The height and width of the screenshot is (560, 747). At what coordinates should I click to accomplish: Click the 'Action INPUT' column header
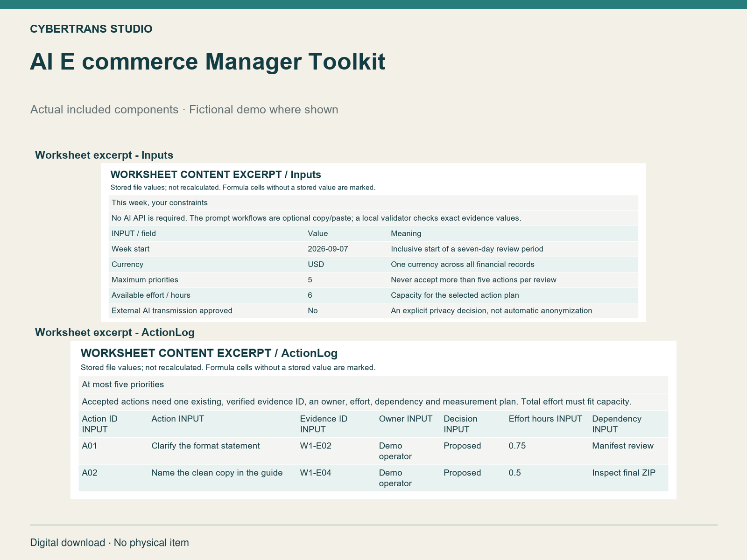178,419
